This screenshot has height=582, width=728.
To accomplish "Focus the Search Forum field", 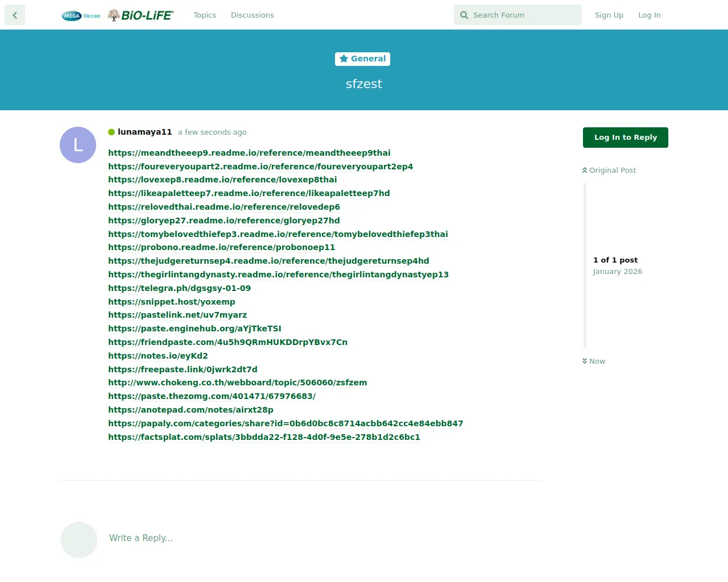I will [x=523, y=15].
